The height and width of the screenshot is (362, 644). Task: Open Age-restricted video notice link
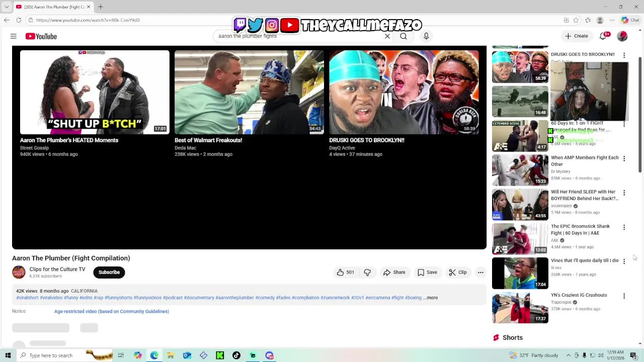coord(112,311)
